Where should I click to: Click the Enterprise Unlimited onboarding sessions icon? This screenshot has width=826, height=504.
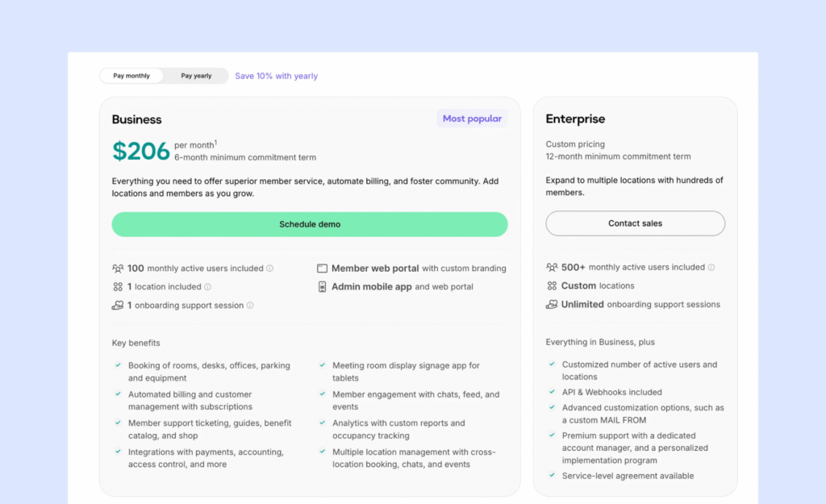(552, 304)
